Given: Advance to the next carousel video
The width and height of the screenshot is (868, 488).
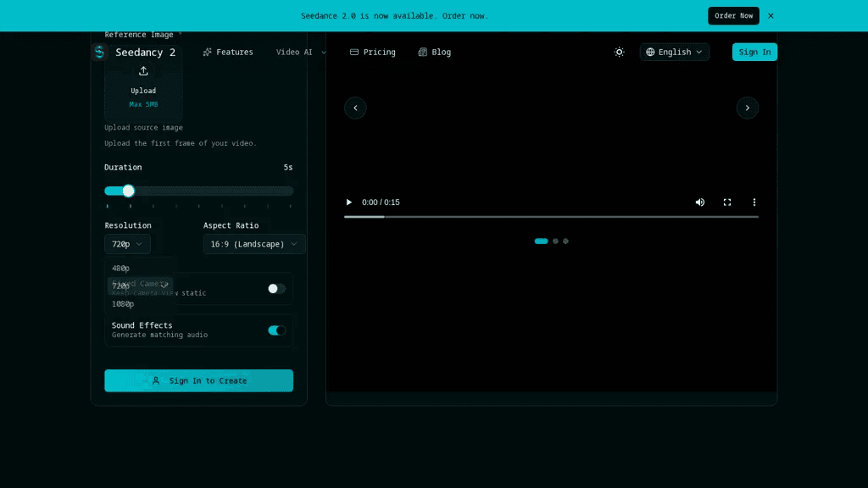Looking at the screenshot, I should (748, 108).
